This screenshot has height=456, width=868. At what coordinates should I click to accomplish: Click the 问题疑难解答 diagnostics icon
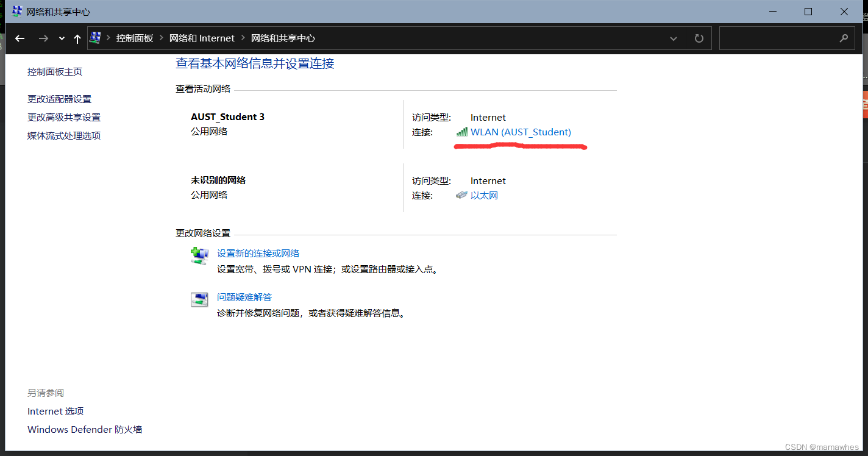pos(199,299)
